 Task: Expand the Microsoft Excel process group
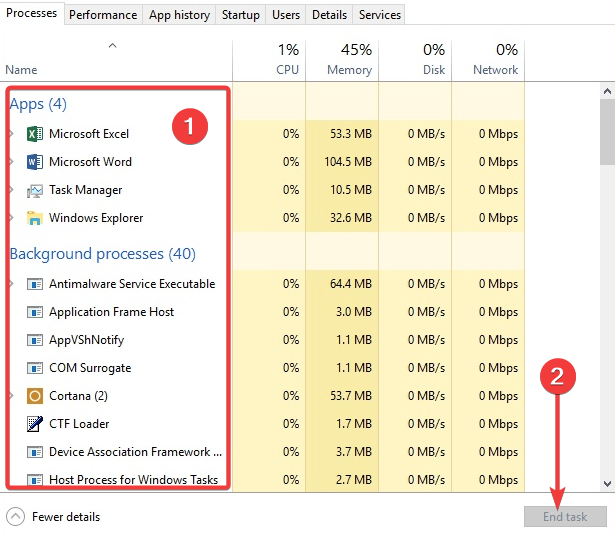(12, 134)
